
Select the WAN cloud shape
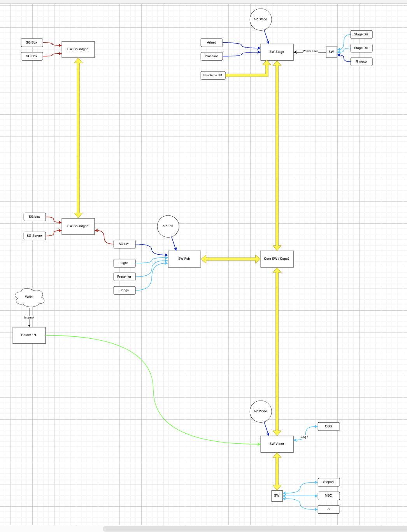[x=29, y=297]
